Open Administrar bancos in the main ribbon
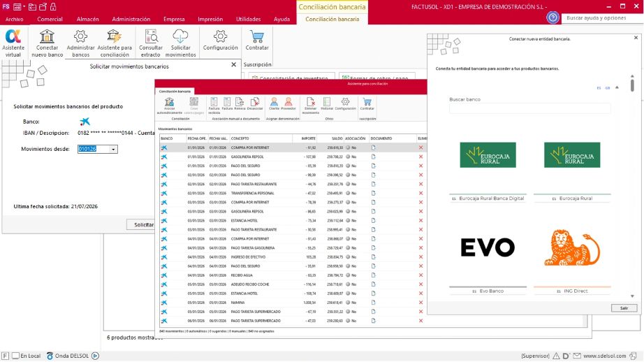The width and height of the screenshot is (644, 362). (x=80, y=43)
